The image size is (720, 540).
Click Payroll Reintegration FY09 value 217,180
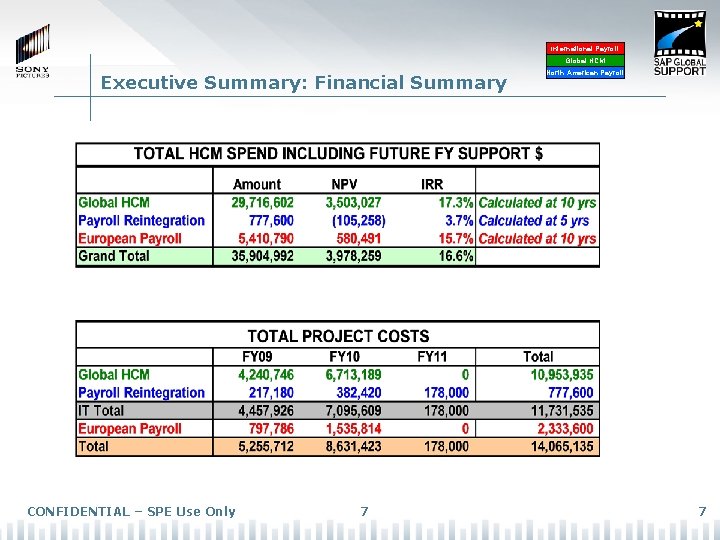[x=271, y=393]
